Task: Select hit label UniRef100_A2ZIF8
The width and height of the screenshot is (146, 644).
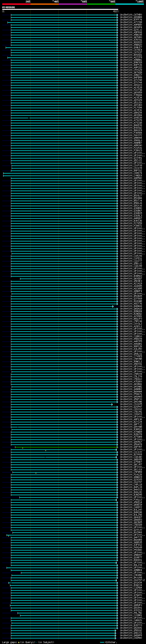Action: [x=131, y=58]
